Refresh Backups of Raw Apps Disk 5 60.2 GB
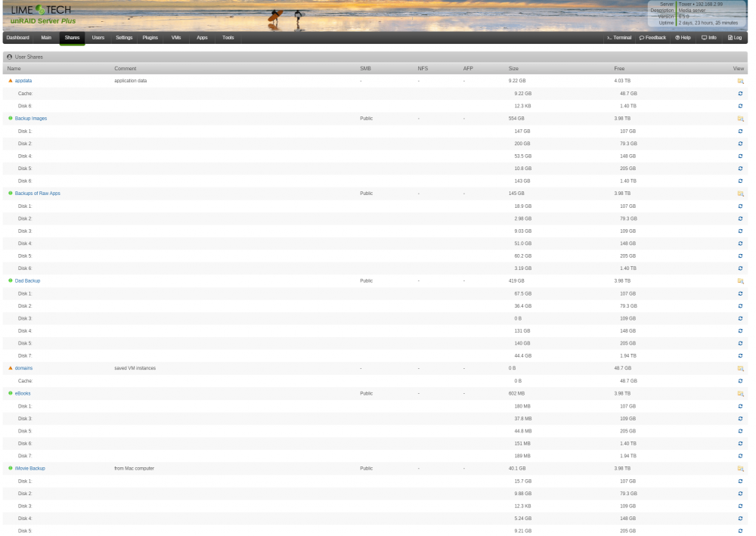This screenshot has width=756, height=536. click(740, 256)
